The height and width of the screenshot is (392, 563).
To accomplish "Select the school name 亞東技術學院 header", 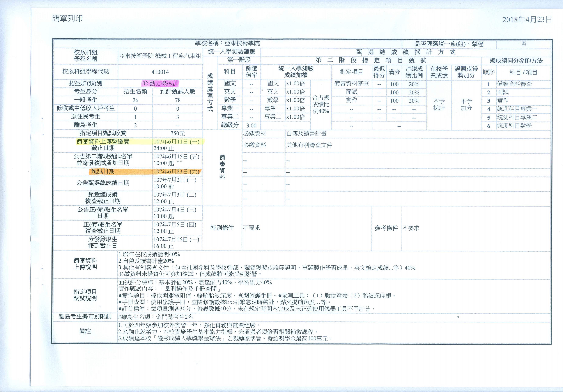I will tap(227, 43).
